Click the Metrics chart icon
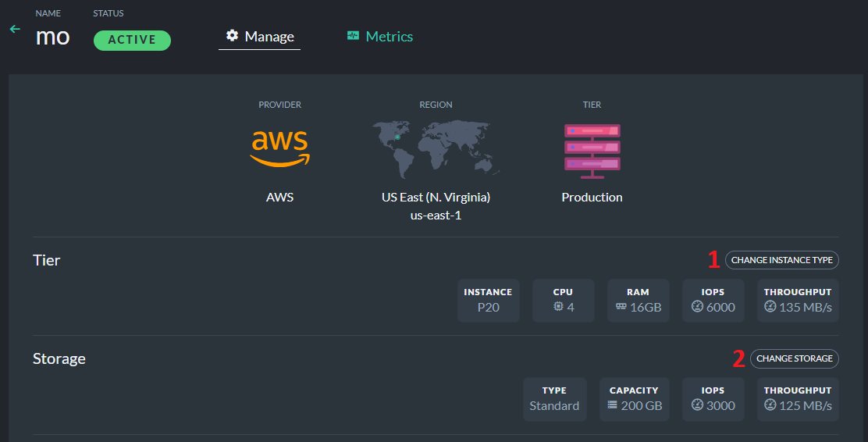The height and width of the screenshot is (442, 868). click(353, 35)
